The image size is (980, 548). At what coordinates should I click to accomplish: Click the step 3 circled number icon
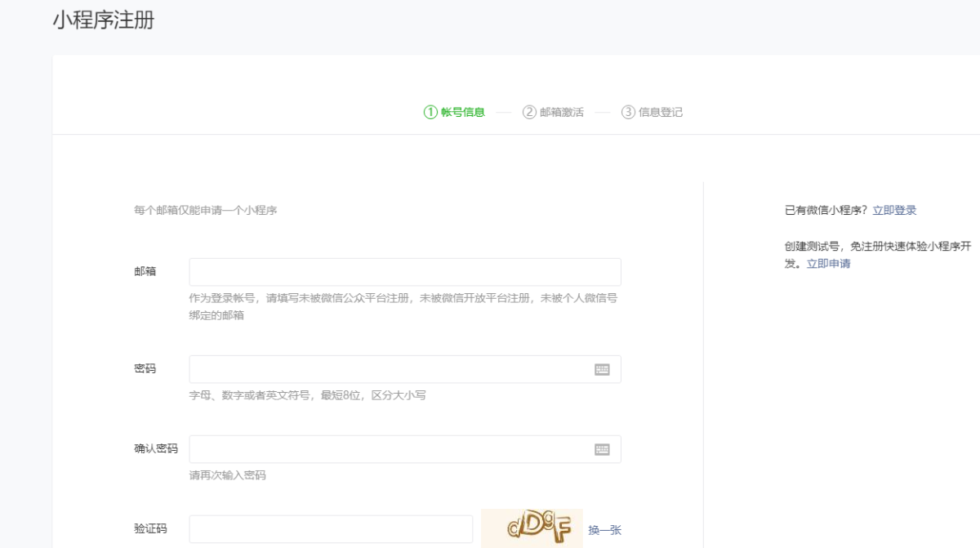628,113
